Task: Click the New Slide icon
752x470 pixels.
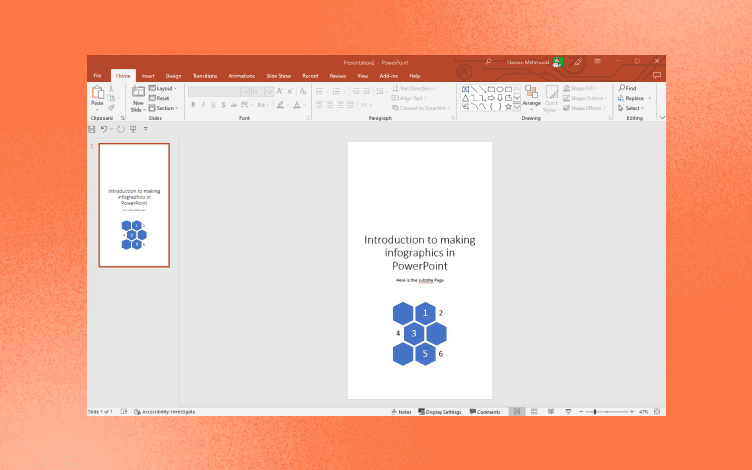Action: coord(138,92)
